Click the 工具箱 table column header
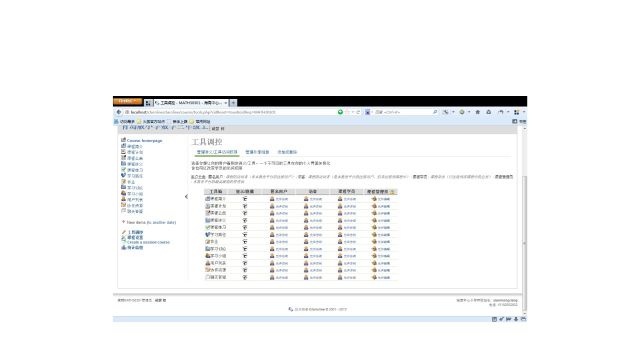The image size is (640, 360). pos(216,191)
